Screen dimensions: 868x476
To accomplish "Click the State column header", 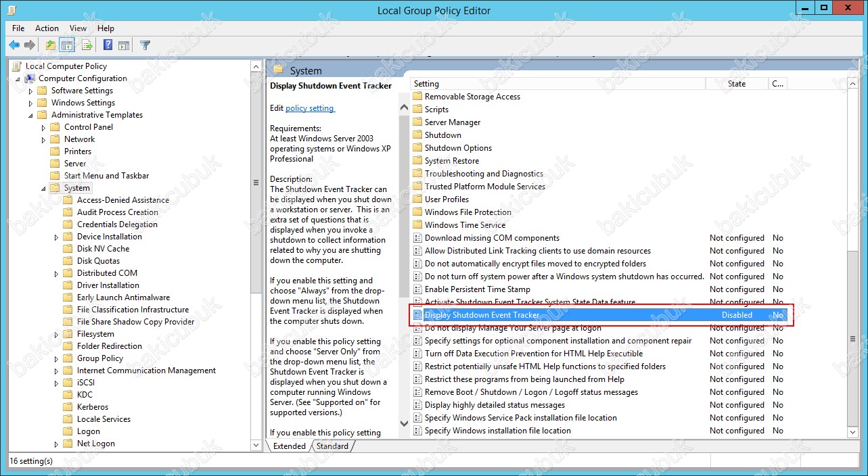I will [736, 84].
